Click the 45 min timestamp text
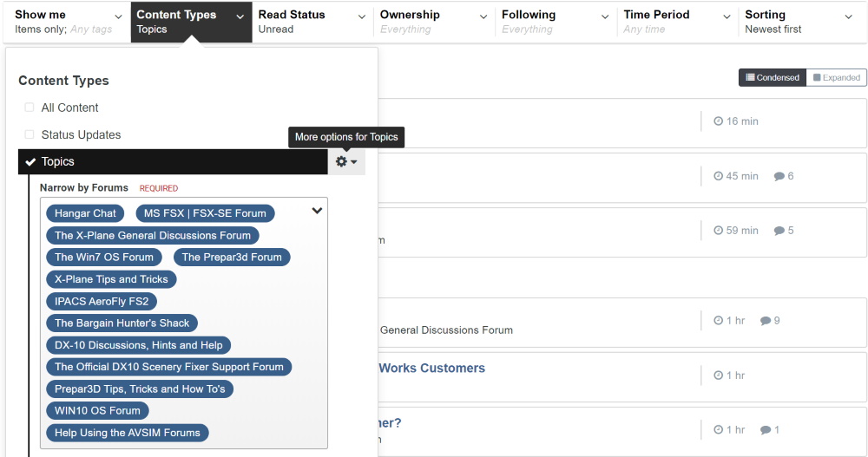 (742, 176)
